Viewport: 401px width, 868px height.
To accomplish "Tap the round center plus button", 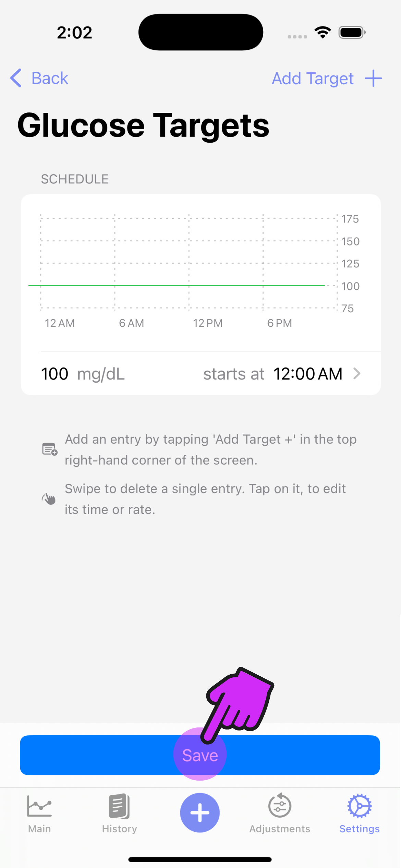I will coord(200,812).
